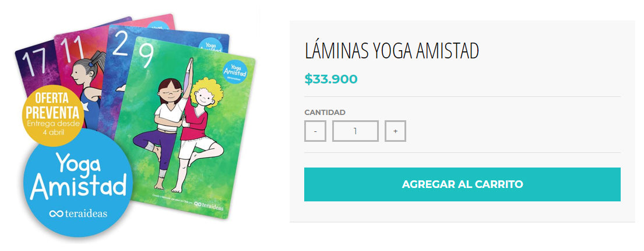Click the teraideas infinity logo
The image size is (644, 251).
tap(78, 214)
